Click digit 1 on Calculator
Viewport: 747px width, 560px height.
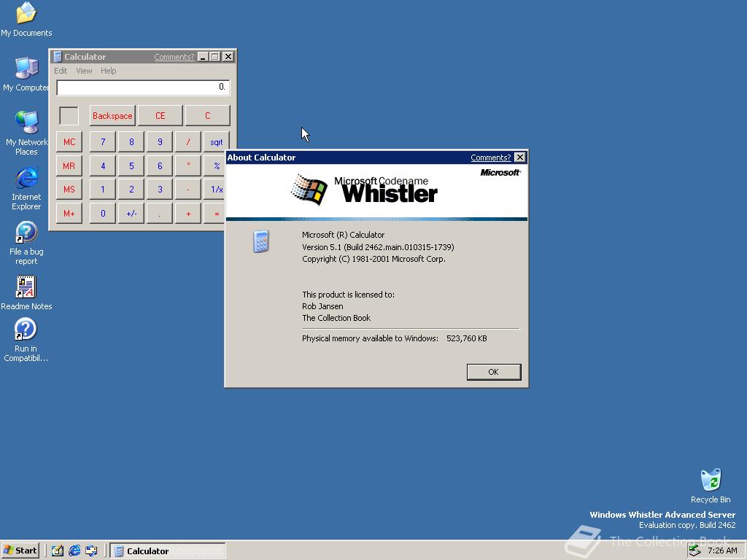coord(103,189)
